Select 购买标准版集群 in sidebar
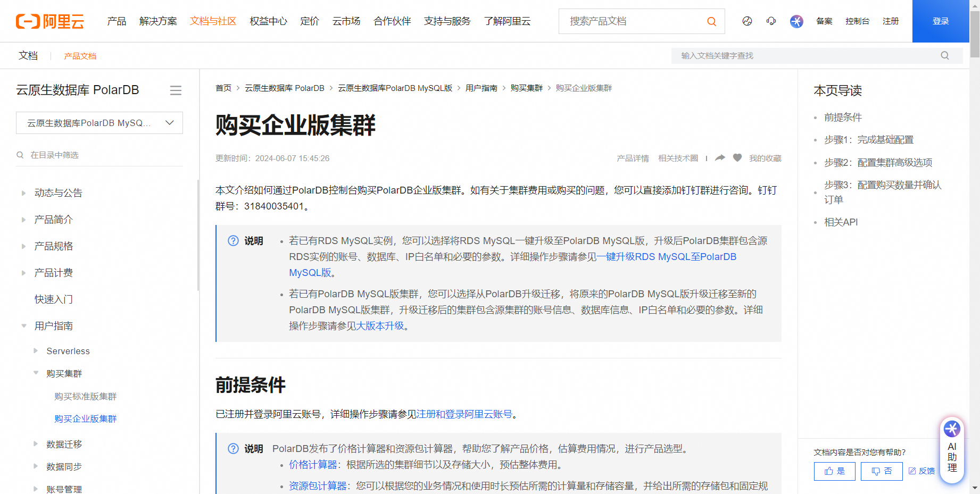Viewport: 980px width, 494px height. (x=86, y=397)
